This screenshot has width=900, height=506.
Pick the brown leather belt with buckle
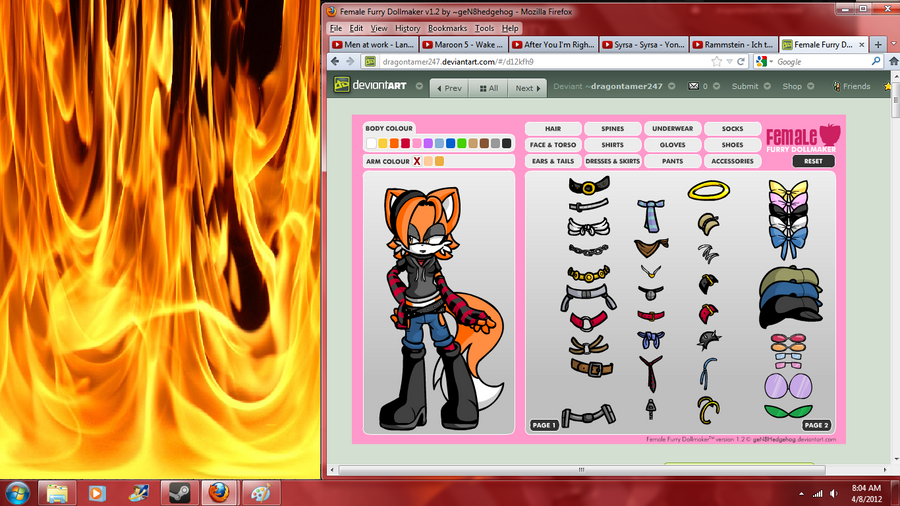(x=592, y=368)
